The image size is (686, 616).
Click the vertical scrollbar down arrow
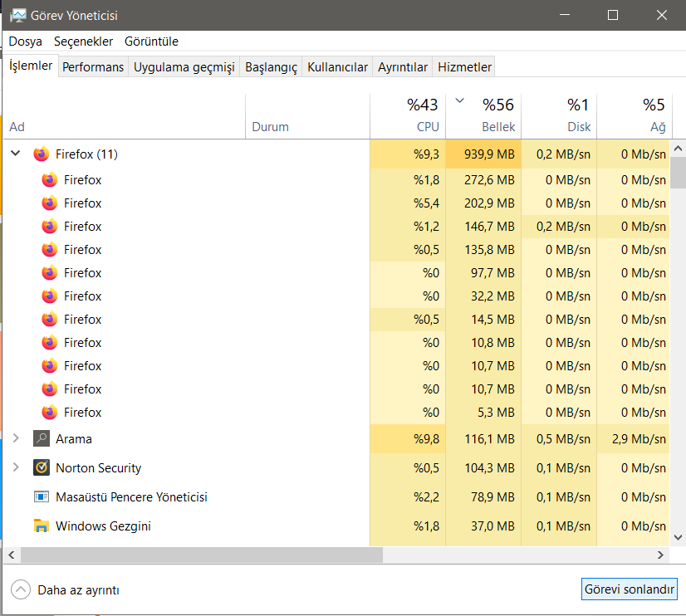[678, 537]
